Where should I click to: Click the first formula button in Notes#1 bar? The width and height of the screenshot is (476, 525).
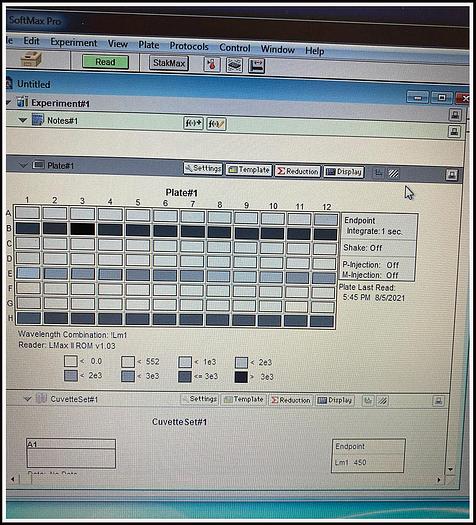click(x=193, y=123)
